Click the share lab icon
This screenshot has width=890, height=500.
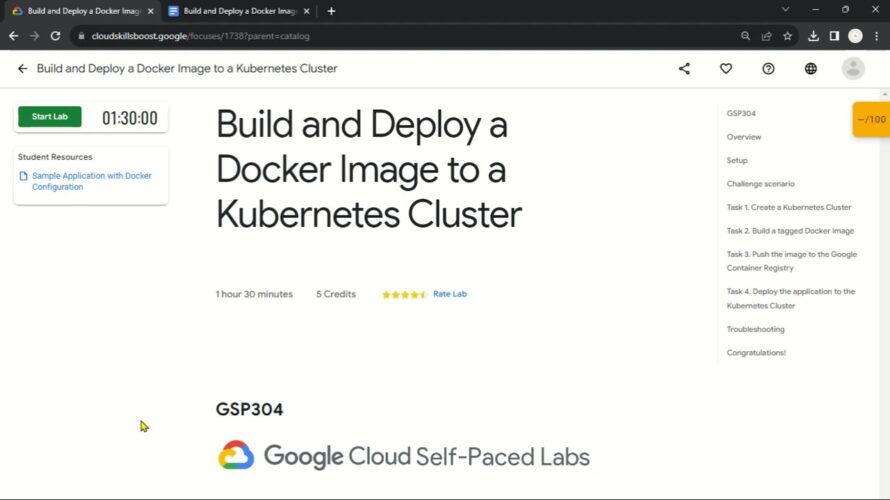tap(684, 69)
